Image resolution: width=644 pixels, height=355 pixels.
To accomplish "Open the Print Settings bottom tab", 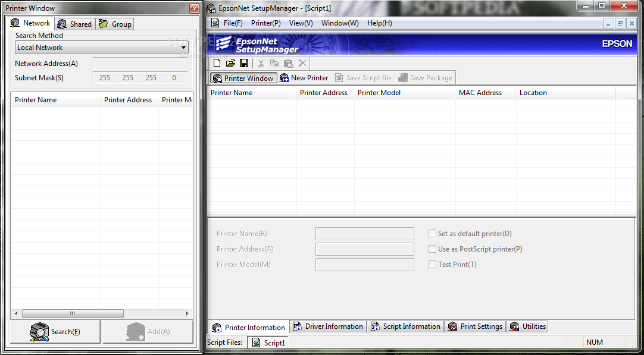I will coord(475,326).
